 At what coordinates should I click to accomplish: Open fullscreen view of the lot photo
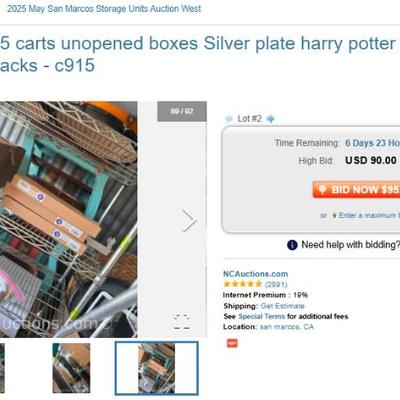point(182,322)
